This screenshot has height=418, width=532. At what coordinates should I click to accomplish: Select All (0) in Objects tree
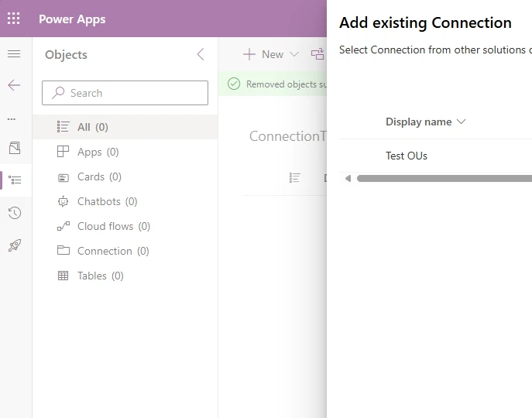pos(92,127)
